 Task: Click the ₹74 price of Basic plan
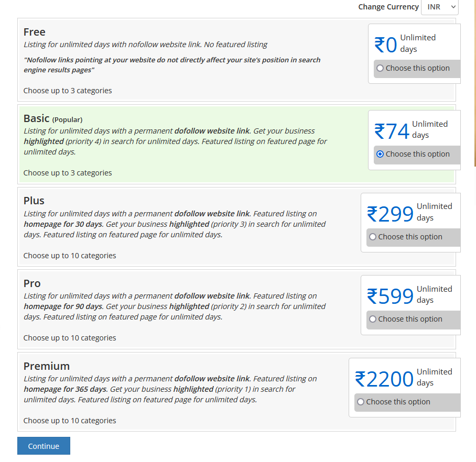click(x=392, y=131)
